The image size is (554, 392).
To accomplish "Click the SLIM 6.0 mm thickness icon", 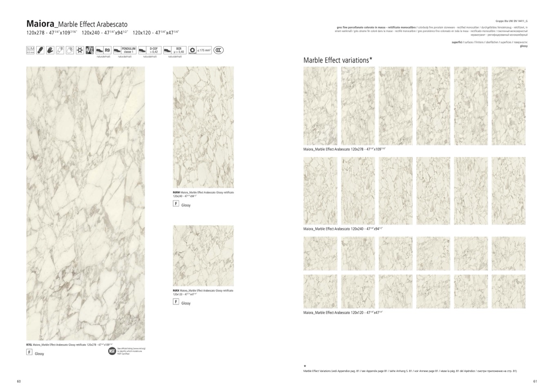I will [x=30, y=50].
